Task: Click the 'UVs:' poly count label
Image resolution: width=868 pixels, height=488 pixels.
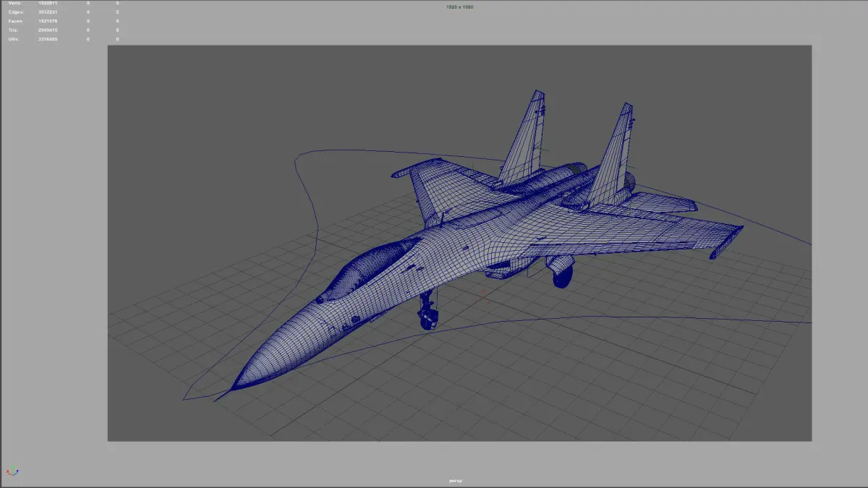Action: [x=14, y=39]
